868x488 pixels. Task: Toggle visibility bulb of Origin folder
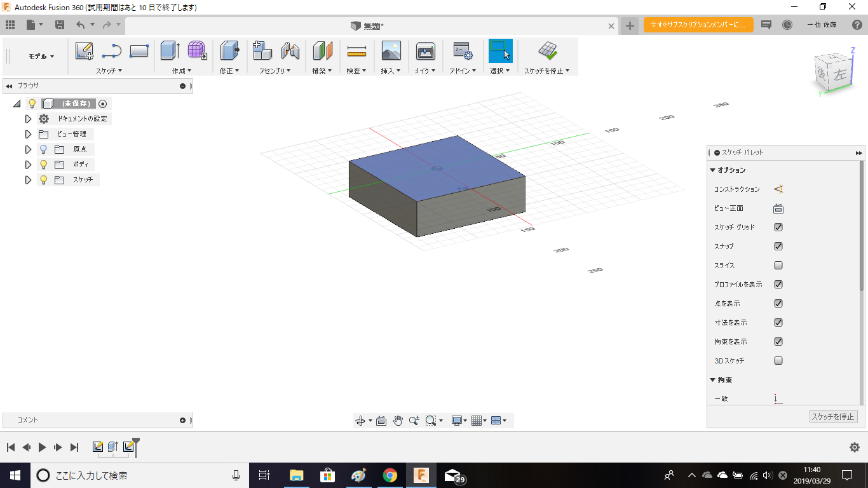pos(43,149)
